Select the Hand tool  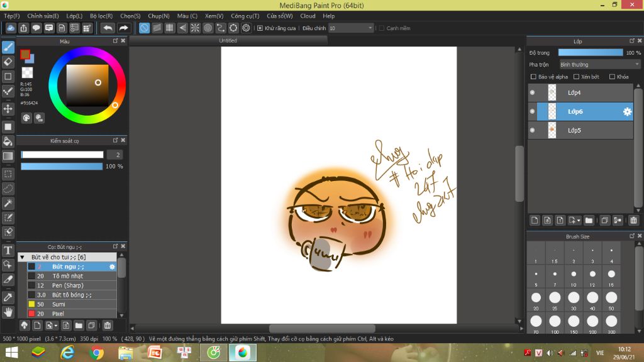(8, 312)
